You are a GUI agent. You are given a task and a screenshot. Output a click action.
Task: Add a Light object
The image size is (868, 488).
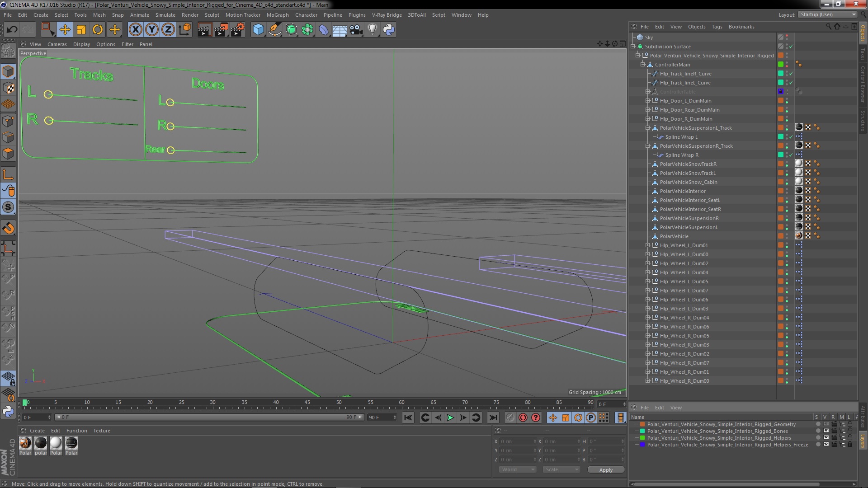click(372, 30)
